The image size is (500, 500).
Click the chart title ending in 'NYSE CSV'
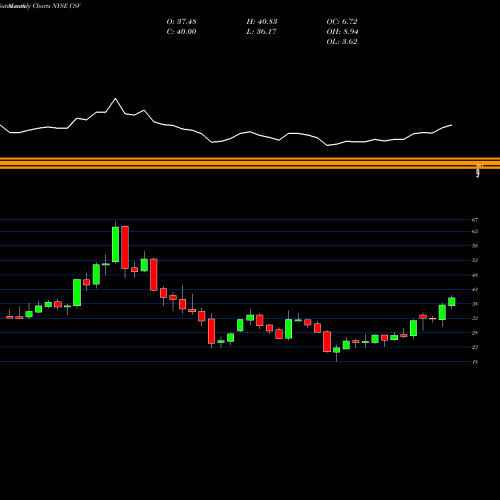(x=40, y=6)
